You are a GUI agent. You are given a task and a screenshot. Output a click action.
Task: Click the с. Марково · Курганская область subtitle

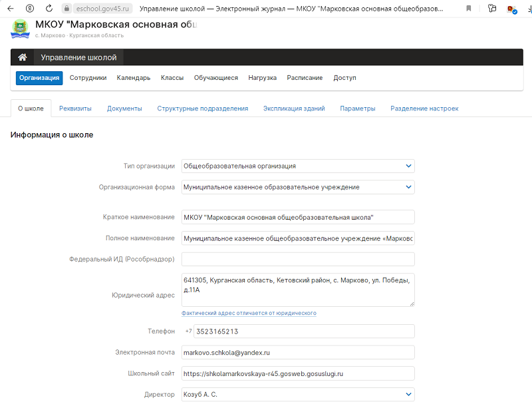pos(79,35)
